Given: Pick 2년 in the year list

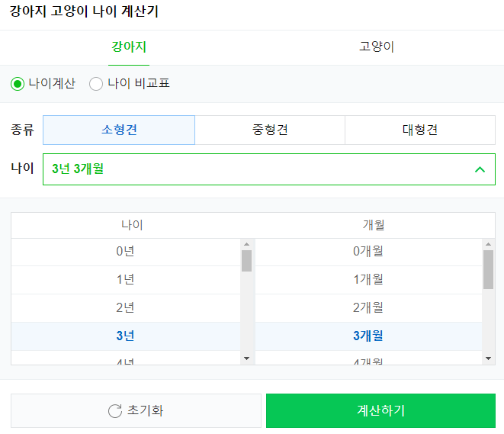Looking at the screenshot, I should pyautogui.click(x=126, y=308).
